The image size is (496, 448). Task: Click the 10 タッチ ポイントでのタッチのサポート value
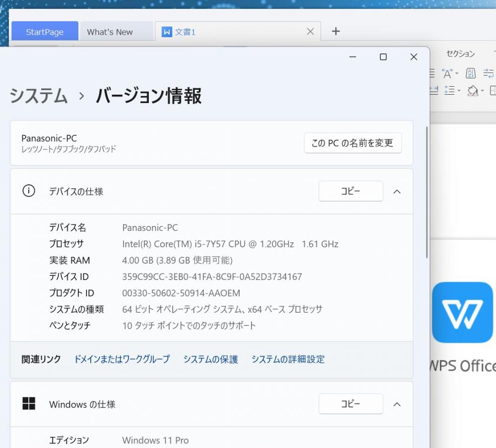coord(189,326)
